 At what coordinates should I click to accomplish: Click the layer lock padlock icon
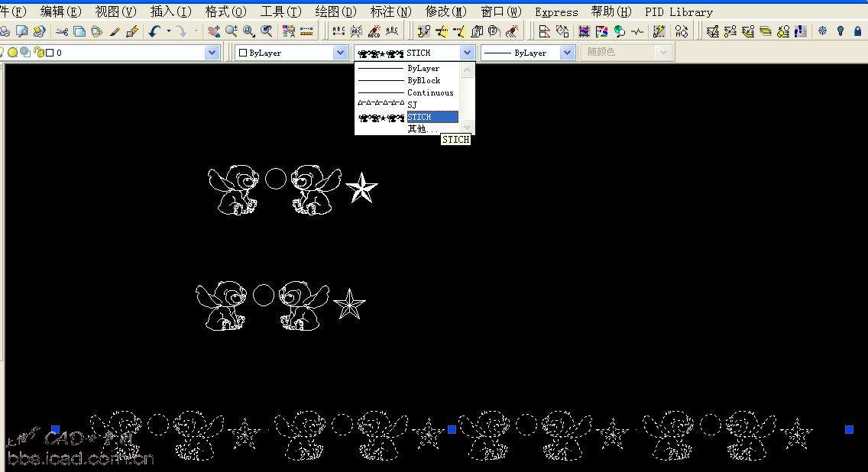858,31
